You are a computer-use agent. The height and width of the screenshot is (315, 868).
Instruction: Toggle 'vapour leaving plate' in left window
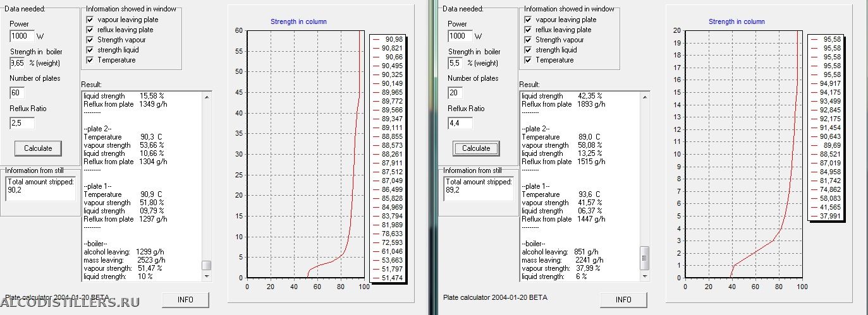click(90, 20)
